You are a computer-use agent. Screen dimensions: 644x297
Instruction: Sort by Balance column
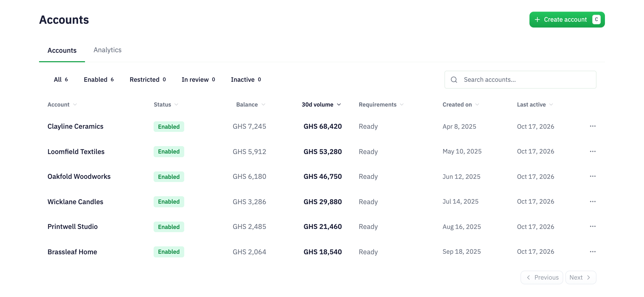tap(251, 105)
